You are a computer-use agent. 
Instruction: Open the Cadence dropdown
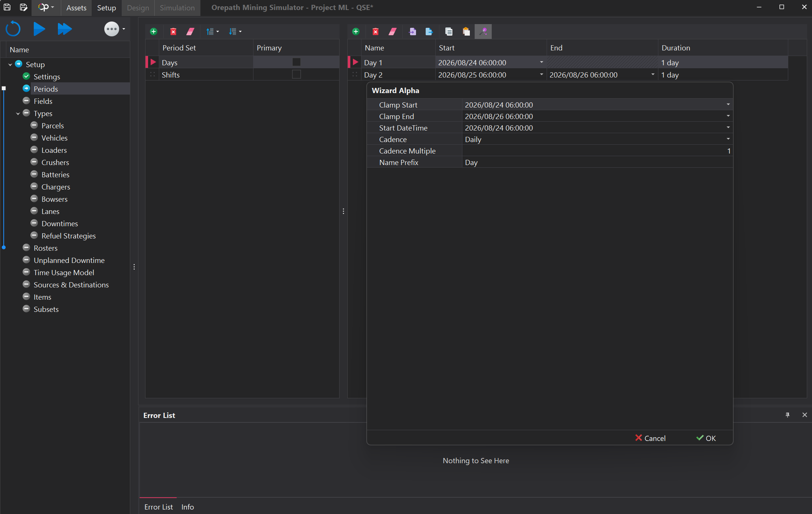tap(728, 139)
